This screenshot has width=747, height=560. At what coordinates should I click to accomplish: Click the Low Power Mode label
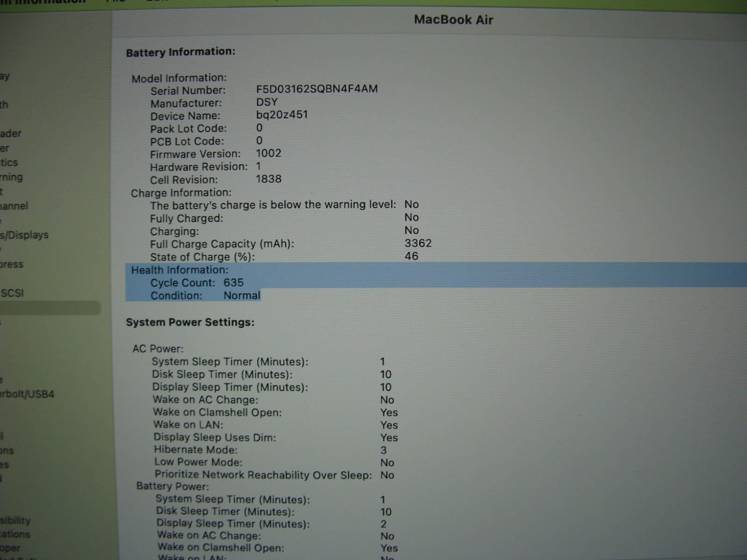tap(198, 462)
